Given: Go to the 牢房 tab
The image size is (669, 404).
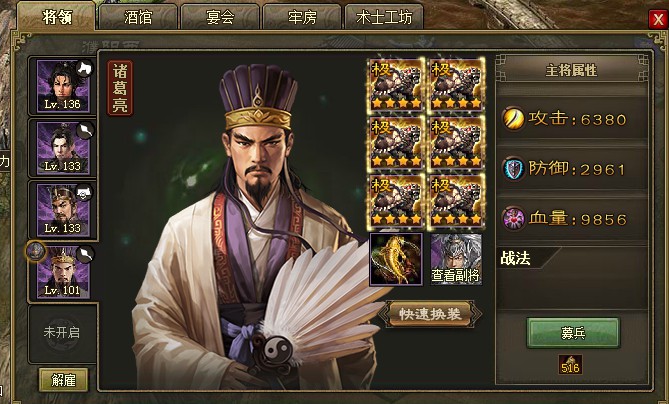Looking at the screenshot, I should pyautogui.click(x=302, y=17).
